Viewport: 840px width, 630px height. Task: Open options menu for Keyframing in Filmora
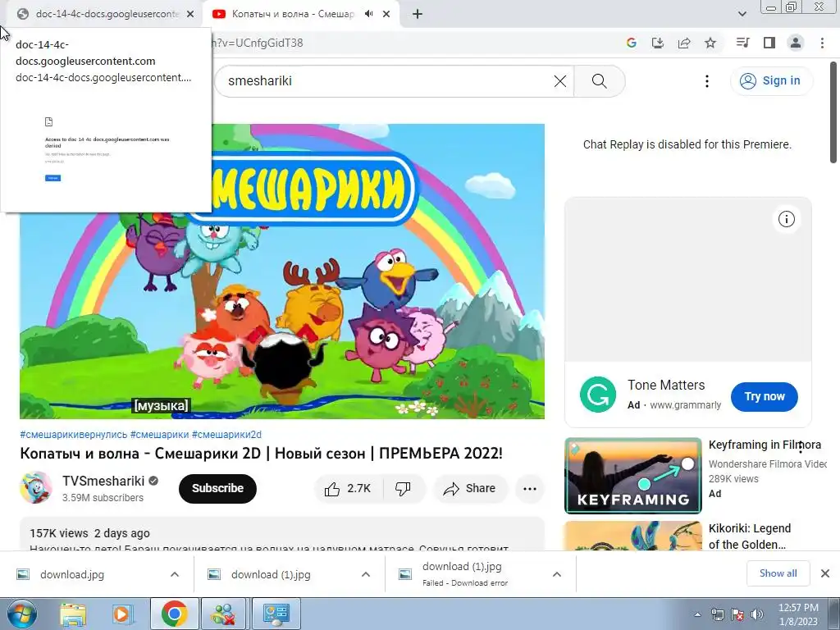pyautogui.click(x=801, y=448)
